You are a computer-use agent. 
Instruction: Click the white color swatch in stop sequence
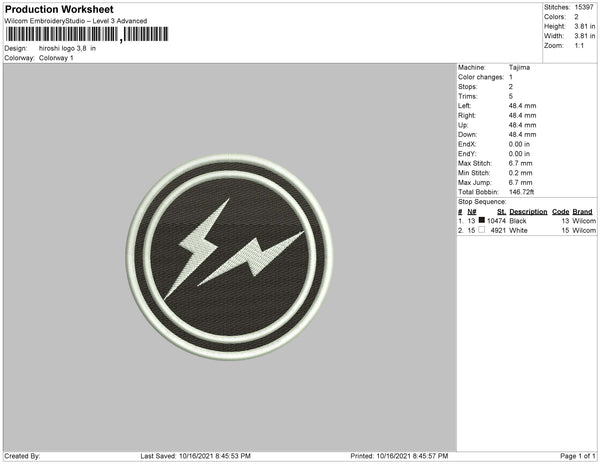(x=482, y=230)
